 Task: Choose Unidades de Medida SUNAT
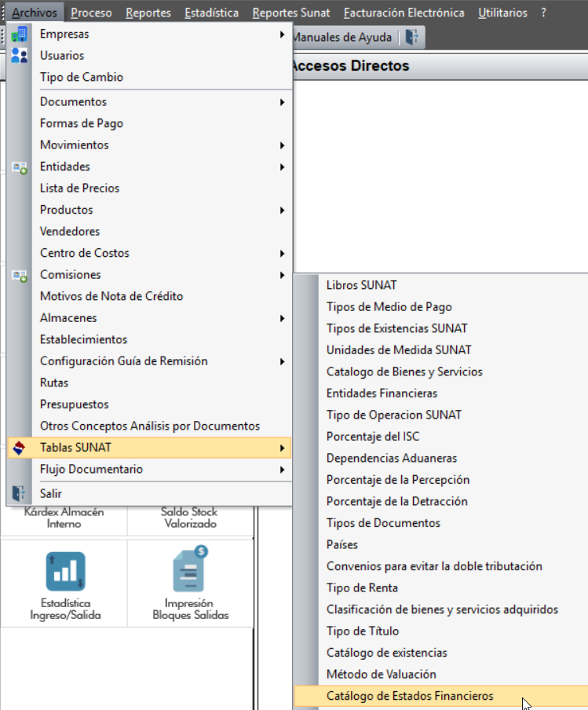click(x=441, y=350)
